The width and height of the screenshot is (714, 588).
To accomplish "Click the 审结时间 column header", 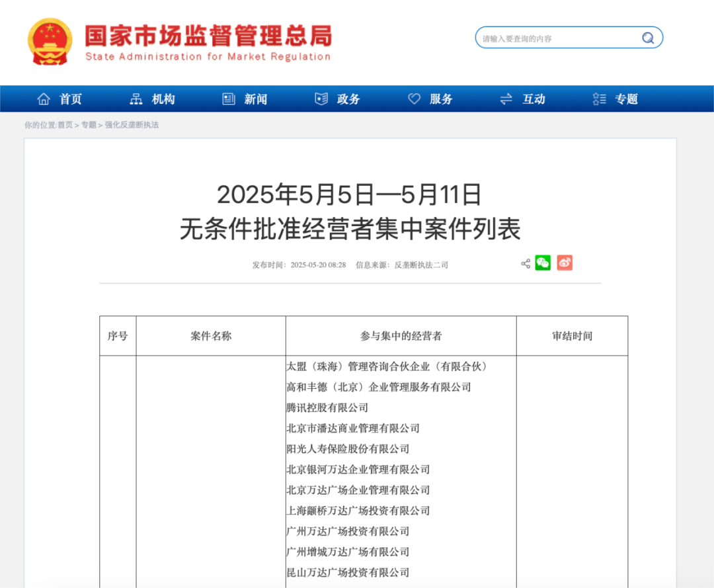I will pyautogui.click(x=573, y=336).
